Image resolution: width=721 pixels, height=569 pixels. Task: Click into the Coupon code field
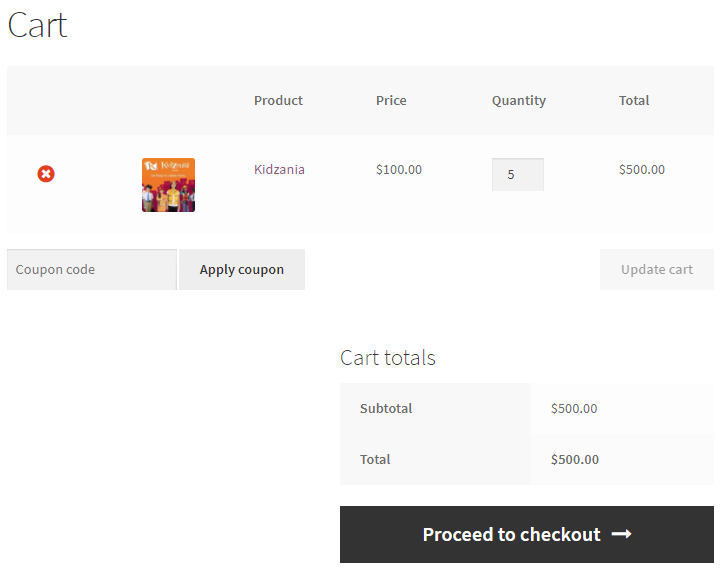(x=92, y=270)
